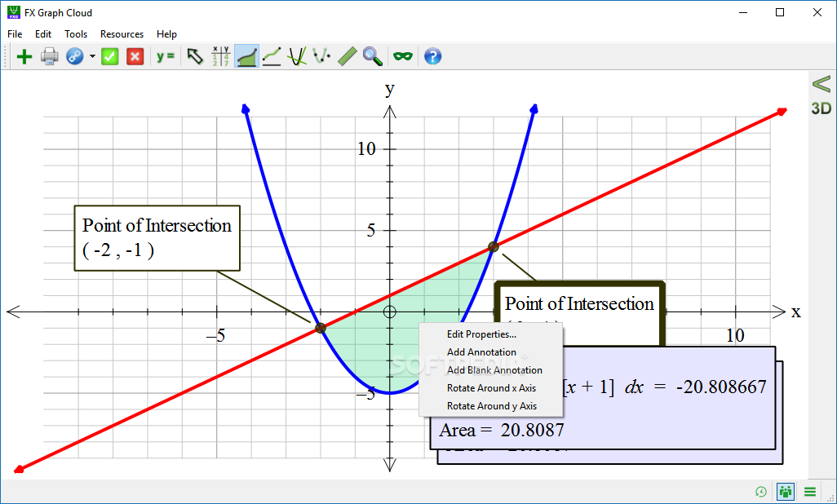The width and height of the screenshot is (837, 504).
Task: Toggle the highlighted area-under-curve tool
Action: coord(246,56)
